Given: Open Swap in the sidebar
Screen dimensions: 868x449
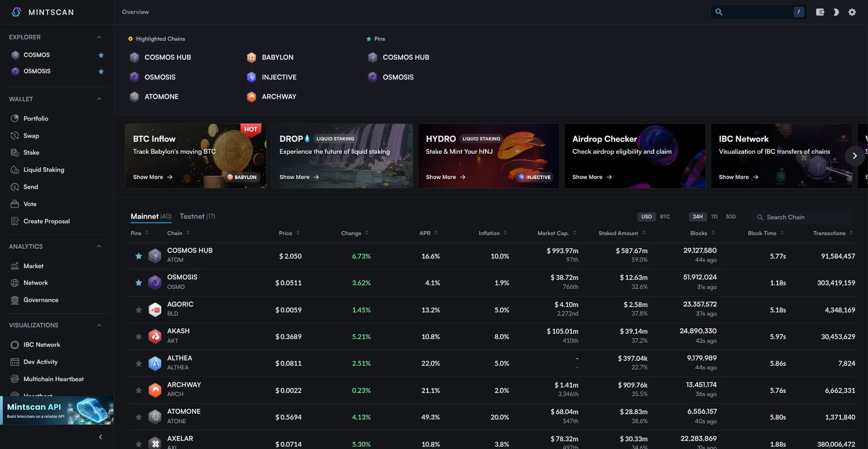Looking at the screenshot, I should pos(31,136).
